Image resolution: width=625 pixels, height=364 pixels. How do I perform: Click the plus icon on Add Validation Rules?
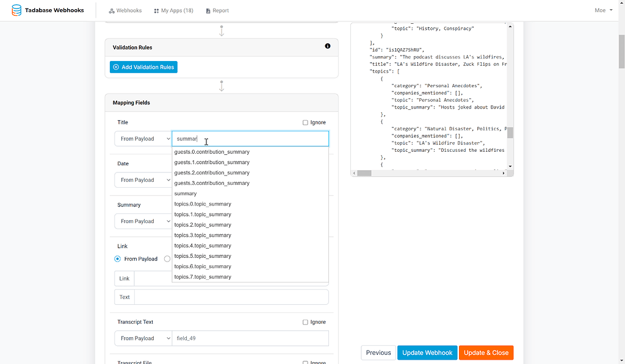point(116,67)
